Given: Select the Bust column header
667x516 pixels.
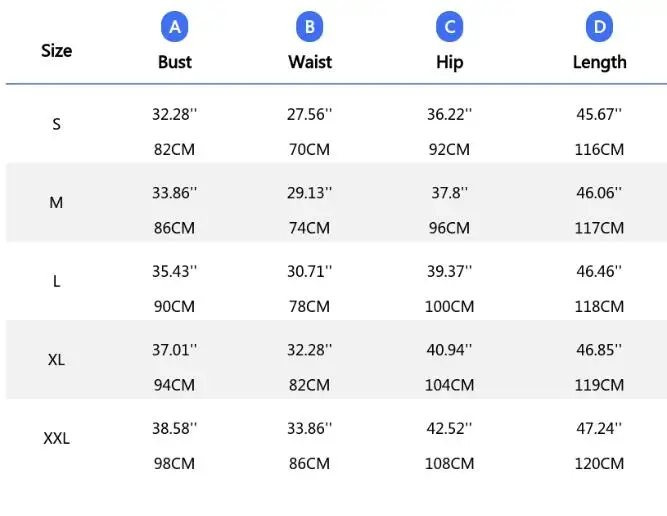Looking at the screenshot, I should tap(175, 62).
